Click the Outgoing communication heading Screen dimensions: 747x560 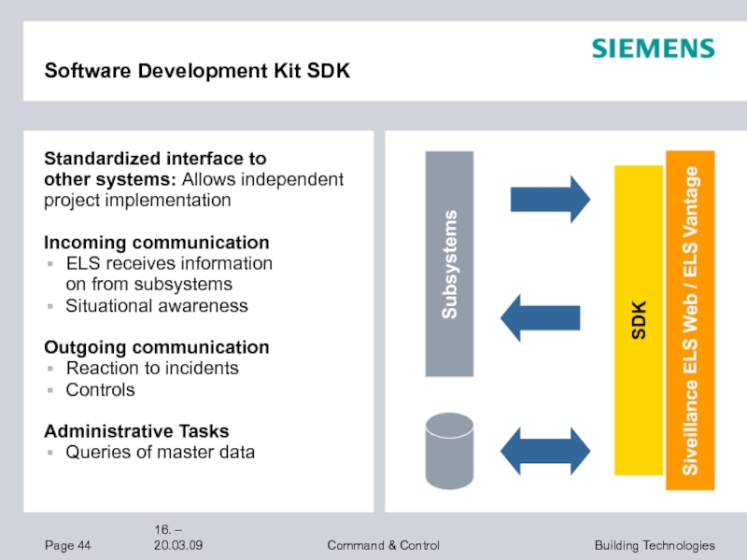click(157, 347)
